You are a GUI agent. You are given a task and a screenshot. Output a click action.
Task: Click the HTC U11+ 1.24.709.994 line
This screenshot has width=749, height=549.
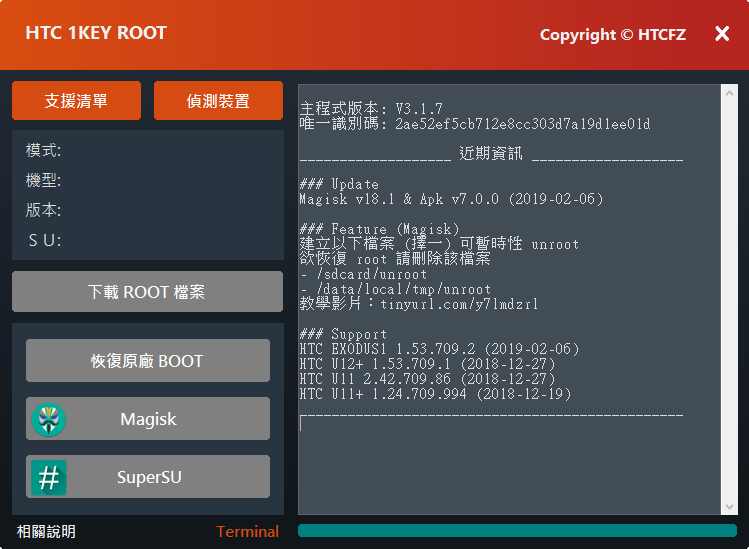(x=435, y=394)
